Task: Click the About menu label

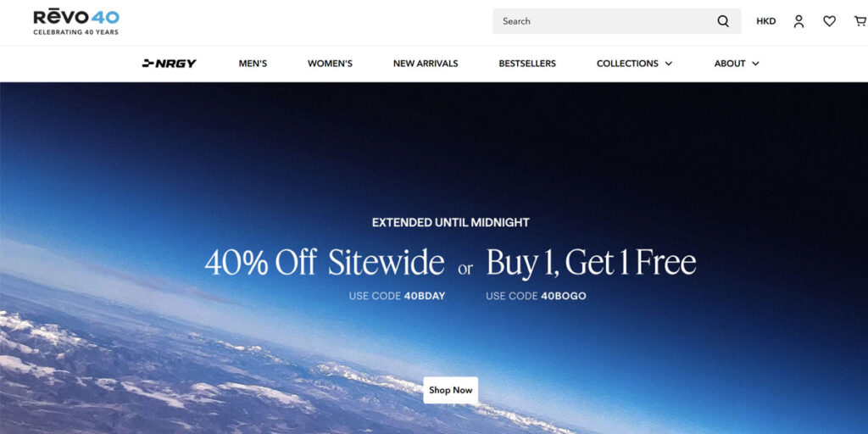Action: pyautogui.click(x=730, y=64)
